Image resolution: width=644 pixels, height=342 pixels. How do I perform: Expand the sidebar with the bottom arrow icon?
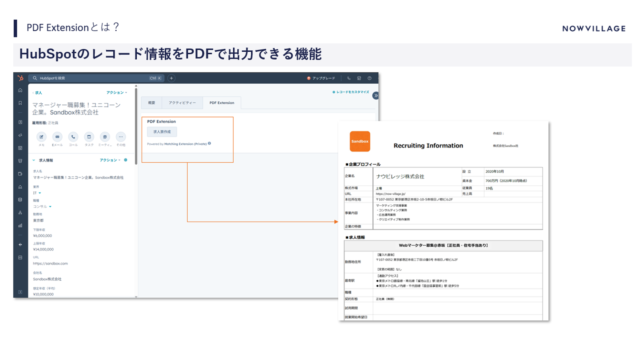click(x=20, y=292)
